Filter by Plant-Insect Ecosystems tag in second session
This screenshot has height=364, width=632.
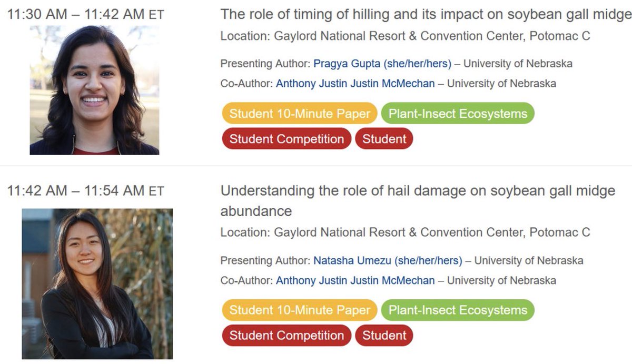coord(458,310)
